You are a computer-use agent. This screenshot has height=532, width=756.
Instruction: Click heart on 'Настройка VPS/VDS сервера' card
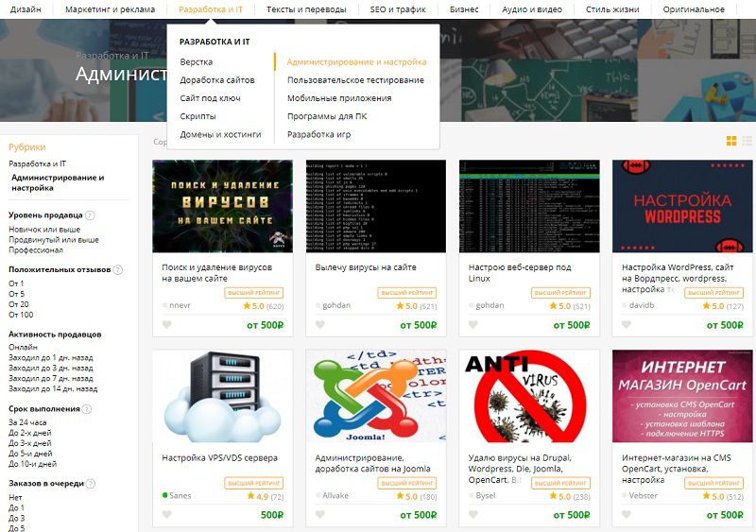tap(167, 515)
